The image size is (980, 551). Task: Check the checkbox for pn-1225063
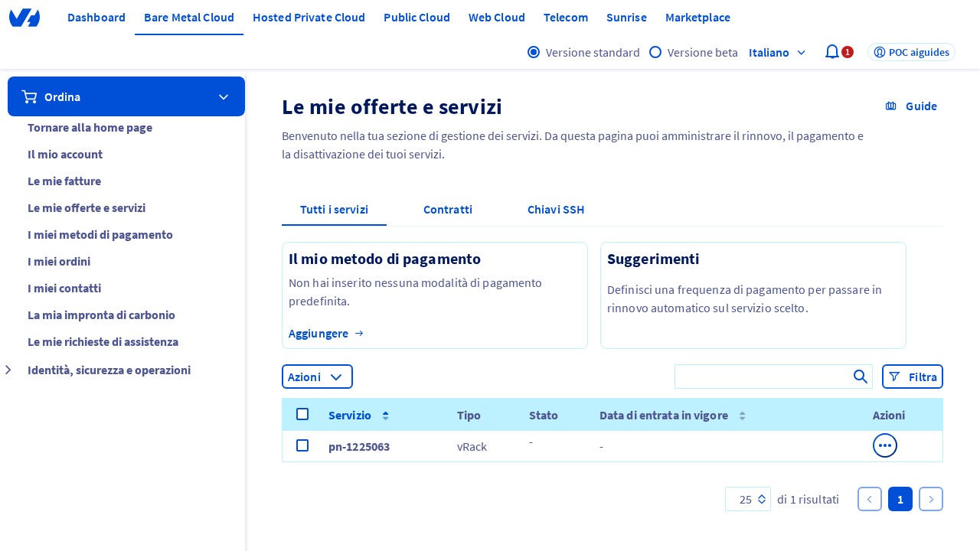[302, 445]
